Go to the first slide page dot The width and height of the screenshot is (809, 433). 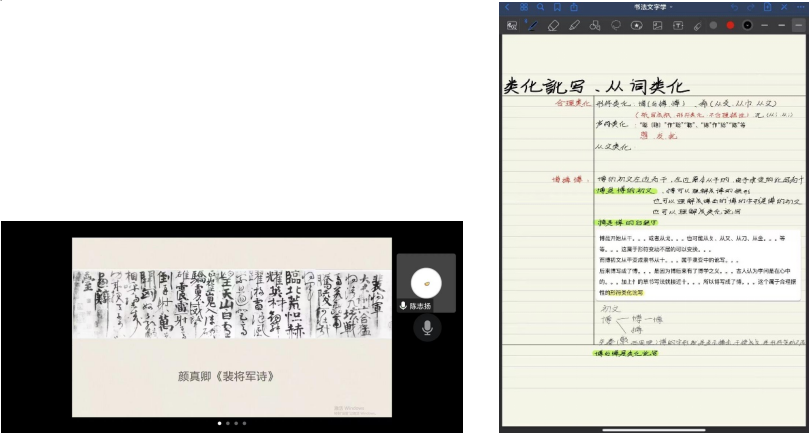[x=219, y=423]
